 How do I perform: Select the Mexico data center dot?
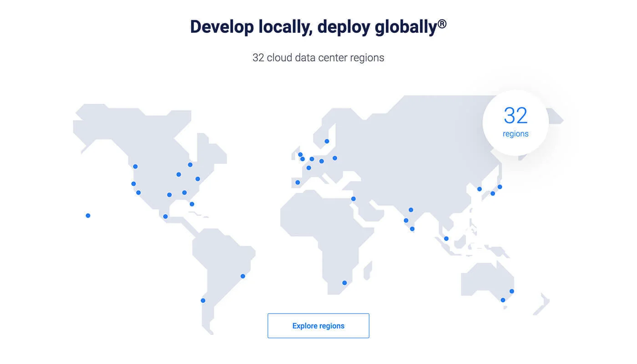(x=165, y=217)
